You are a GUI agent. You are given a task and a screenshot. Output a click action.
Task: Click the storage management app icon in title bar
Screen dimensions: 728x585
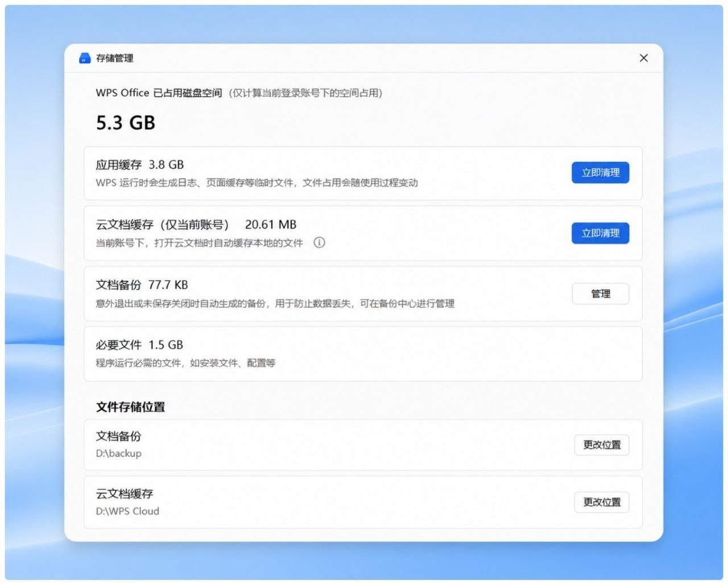click(x=85, y=58)
